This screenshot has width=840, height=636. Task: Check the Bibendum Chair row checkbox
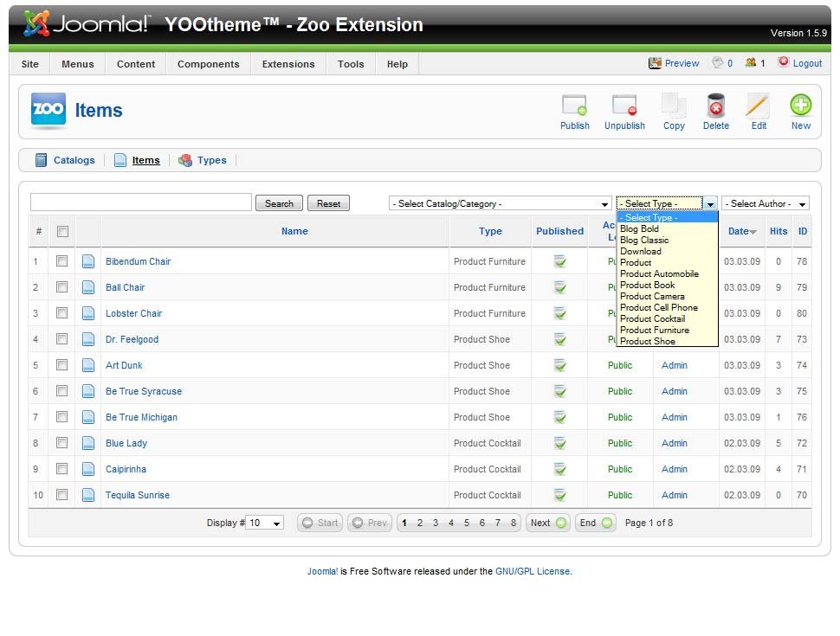62,260
